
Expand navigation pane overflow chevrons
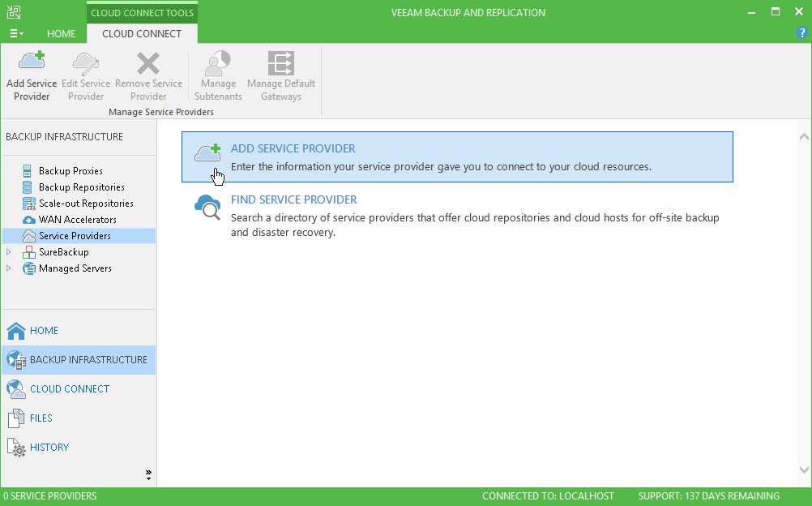[148, 474]
